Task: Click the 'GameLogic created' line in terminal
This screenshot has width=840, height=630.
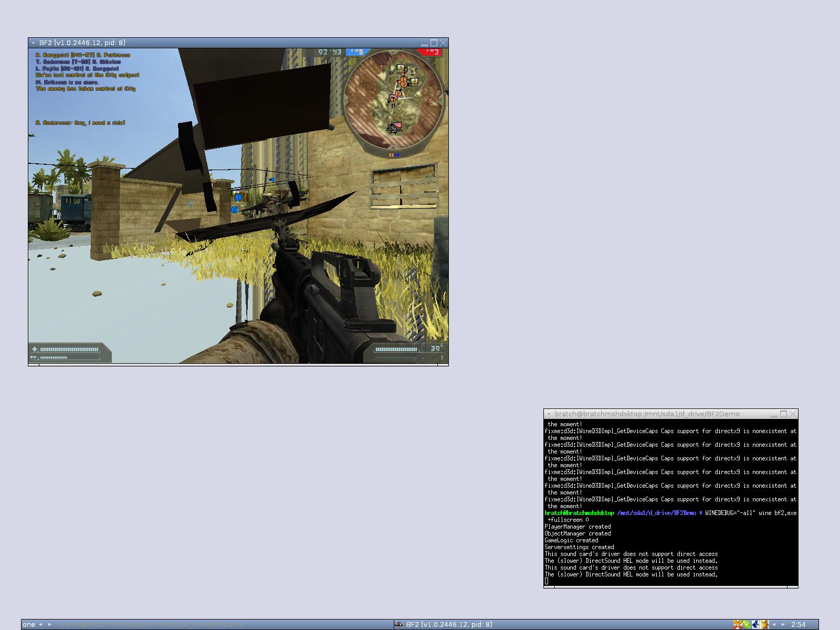Action: [571, 540]
